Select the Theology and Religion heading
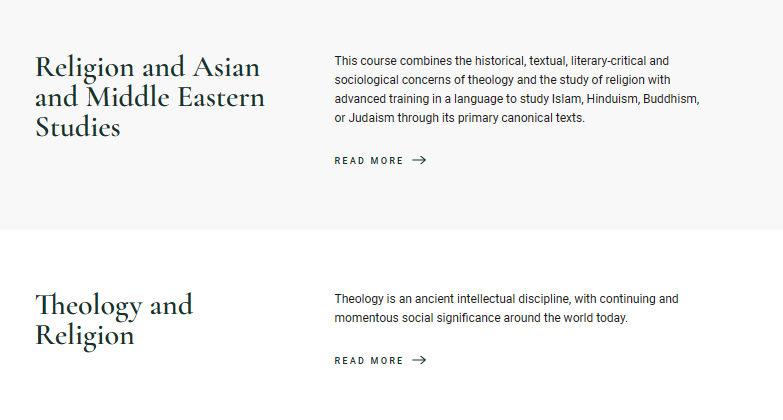Image resolution: width=783 pixels, height=420 pixels. (114, 320)
